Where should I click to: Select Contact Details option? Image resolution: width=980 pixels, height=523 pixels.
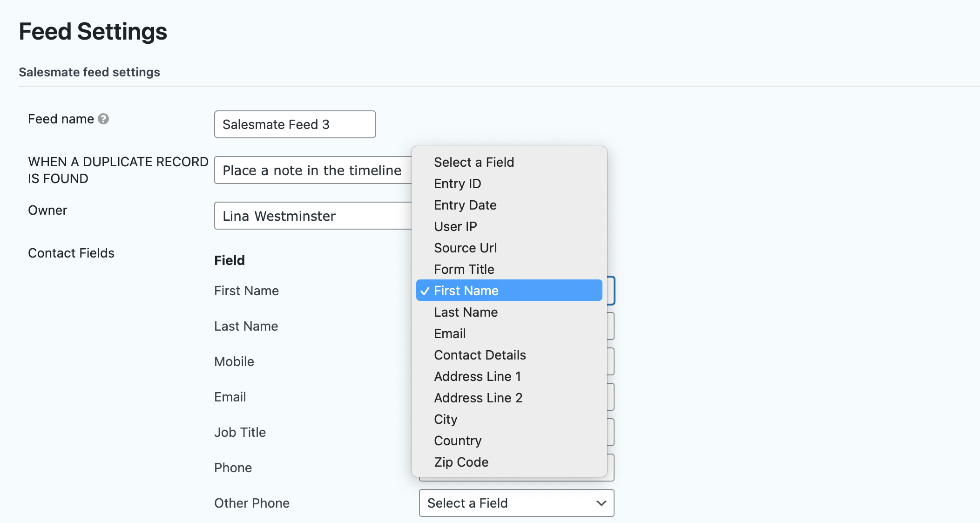tap(509, 355)
